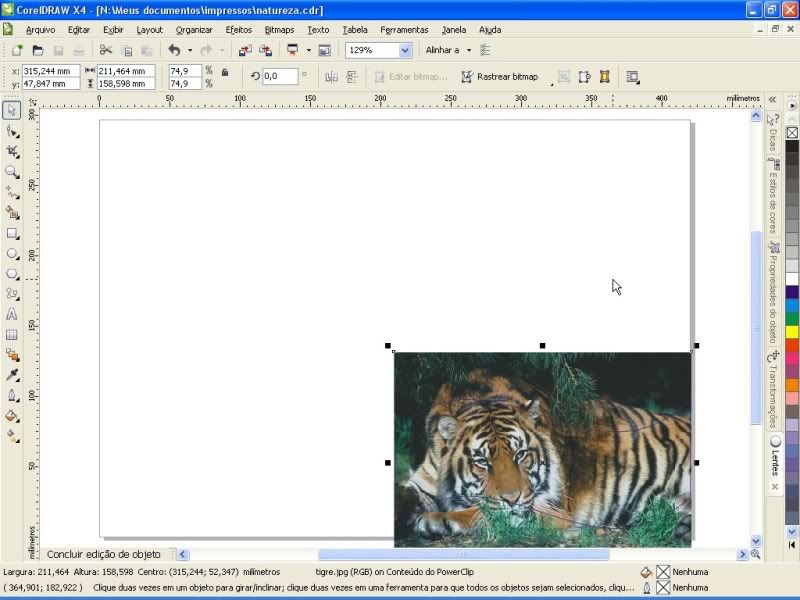The width and height of the screenshot is (800, 600).
Task: Select the Eyedropper tool
Action: coord(12,375)
